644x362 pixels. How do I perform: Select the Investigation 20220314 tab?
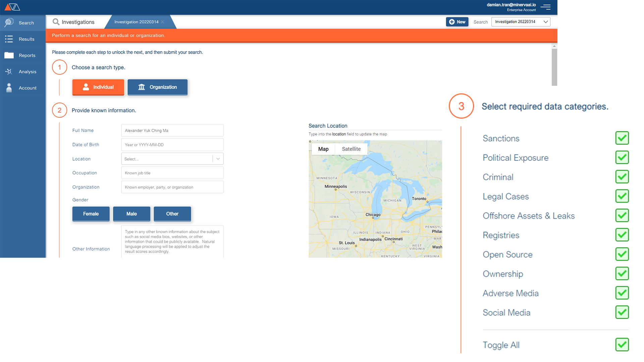136,22
